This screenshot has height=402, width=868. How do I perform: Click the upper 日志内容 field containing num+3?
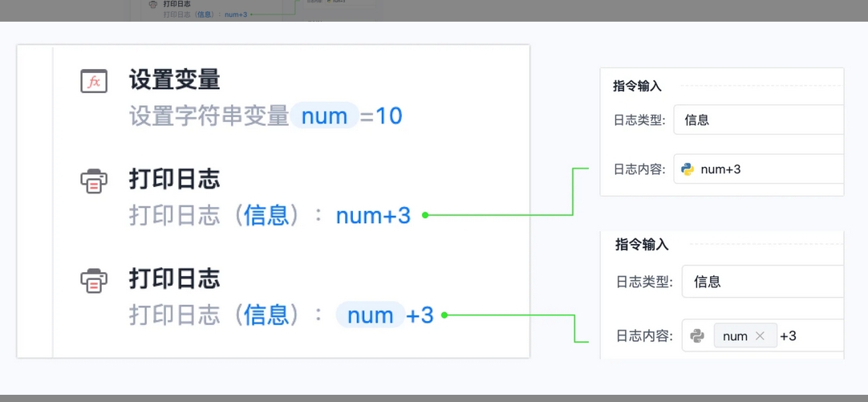758,169
